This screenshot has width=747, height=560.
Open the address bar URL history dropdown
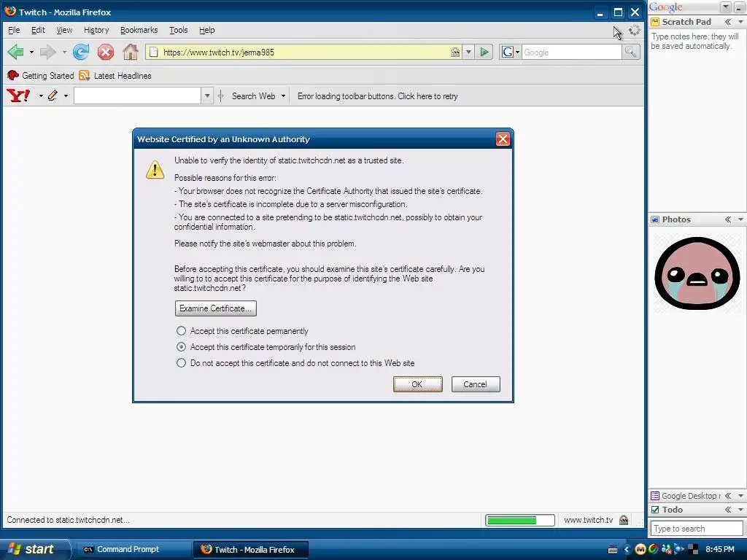point(469,52)
